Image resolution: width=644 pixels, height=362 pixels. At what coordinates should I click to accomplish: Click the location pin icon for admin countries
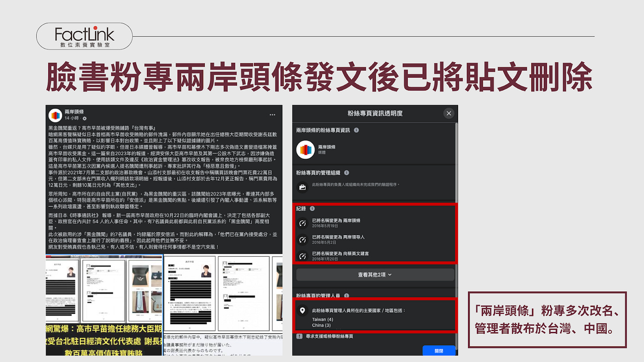pyautogui.click(x=303, y=311)
